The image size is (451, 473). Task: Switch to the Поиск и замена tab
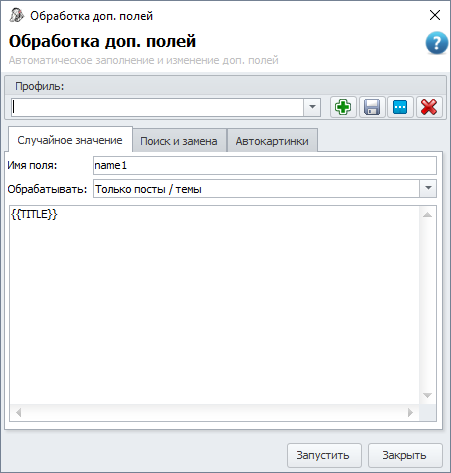pyautogui.click(x=179, y=141)
